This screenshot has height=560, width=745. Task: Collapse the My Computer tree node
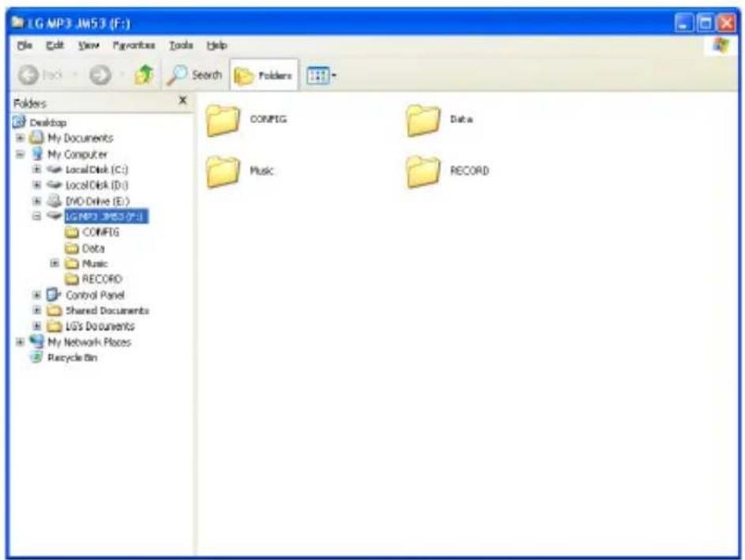[x=20, y=154]
